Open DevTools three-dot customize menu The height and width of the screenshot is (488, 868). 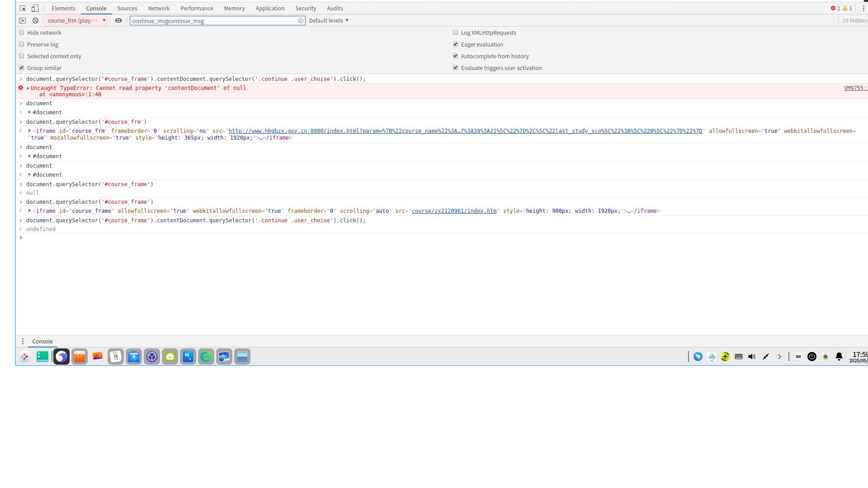click(x=863, y=8)
